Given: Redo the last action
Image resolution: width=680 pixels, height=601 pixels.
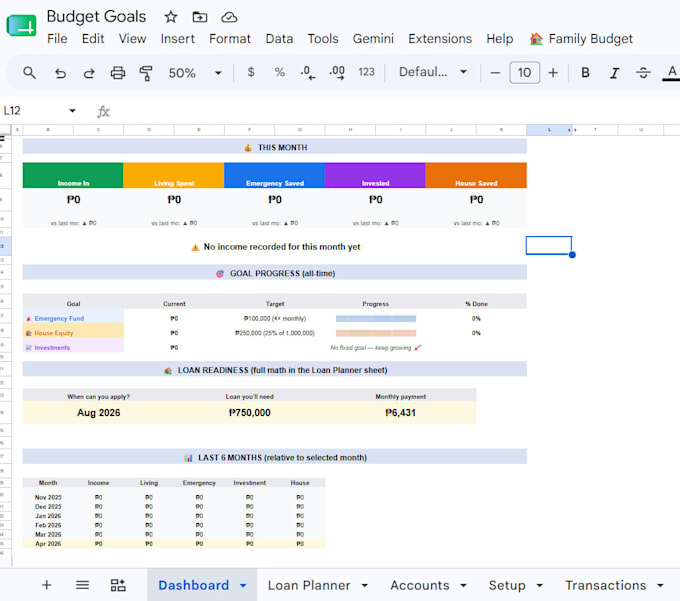Looking at the screenshot, I should (89, 73).
